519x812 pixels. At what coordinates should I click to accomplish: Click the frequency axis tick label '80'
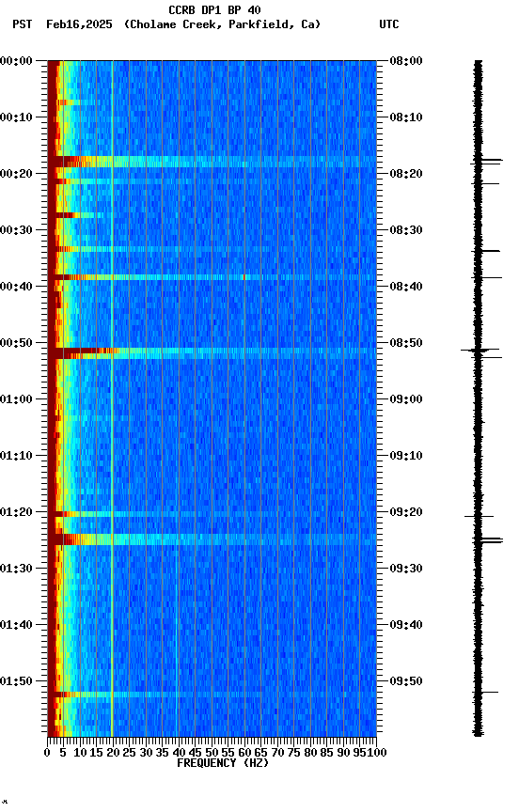pos(311,754)
